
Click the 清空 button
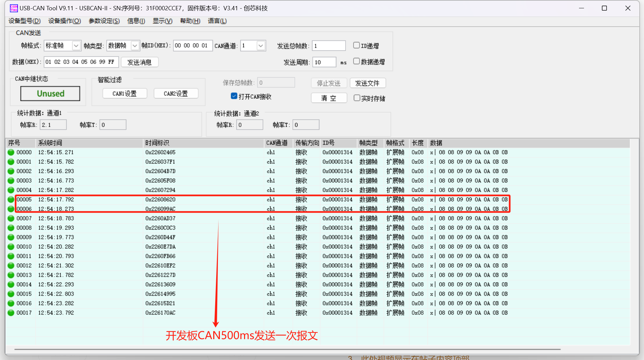329,98
